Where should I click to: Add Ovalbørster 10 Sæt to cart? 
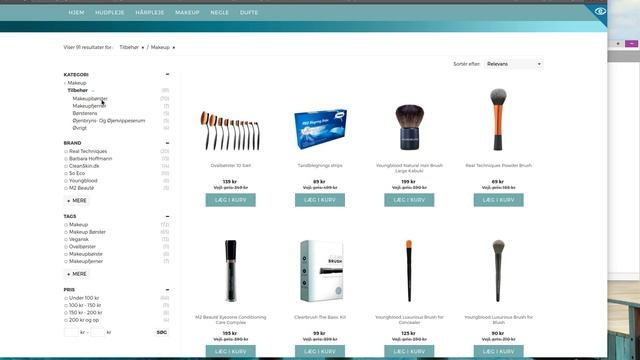pos(231,200)
